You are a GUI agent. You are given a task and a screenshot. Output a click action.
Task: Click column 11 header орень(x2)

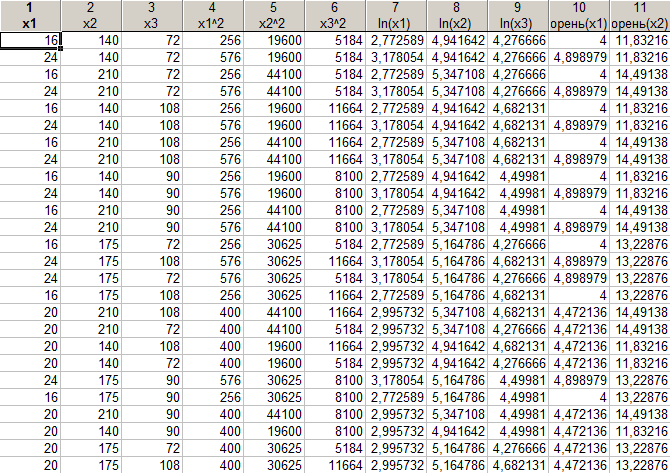[x=640, y=15]
